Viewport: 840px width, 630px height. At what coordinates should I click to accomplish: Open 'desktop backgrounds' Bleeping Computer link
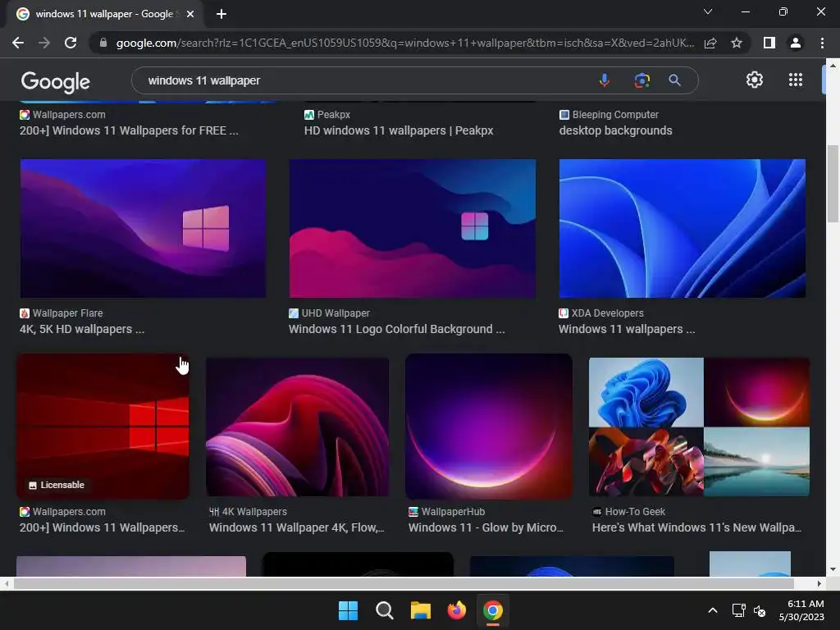click(615, 130)
